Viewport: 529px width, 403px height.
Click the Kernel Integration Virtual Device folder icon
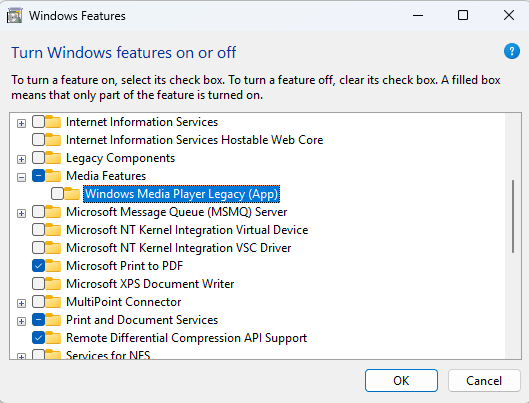(53, 230)
